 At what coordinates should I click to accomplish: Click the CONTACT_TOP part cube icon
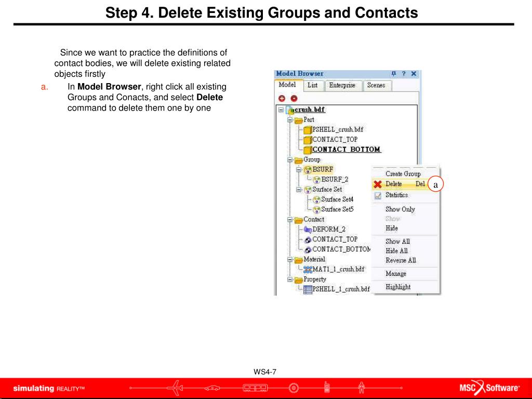tap(308, 140)
